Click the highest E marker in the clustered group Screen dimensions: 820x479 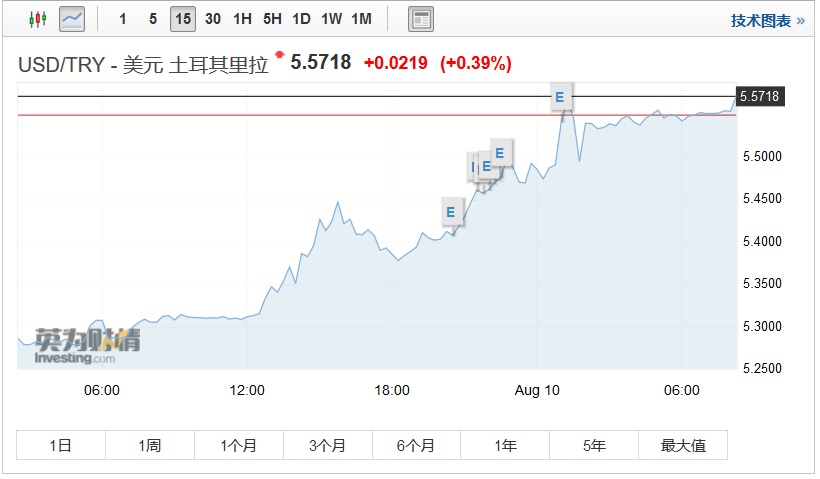[501, 153]
